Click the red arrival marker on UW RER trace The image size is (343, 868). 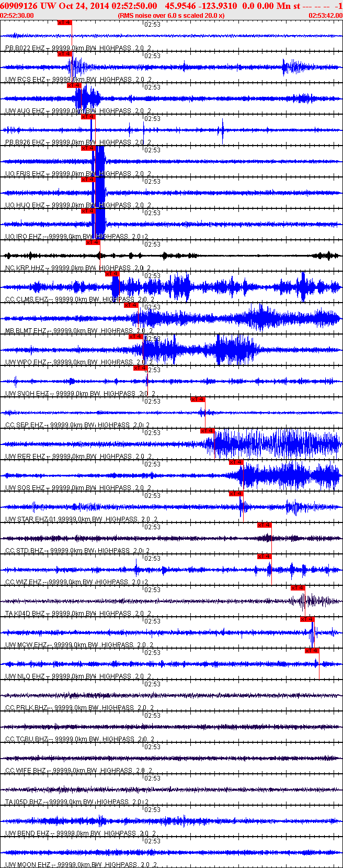(208, 431)
